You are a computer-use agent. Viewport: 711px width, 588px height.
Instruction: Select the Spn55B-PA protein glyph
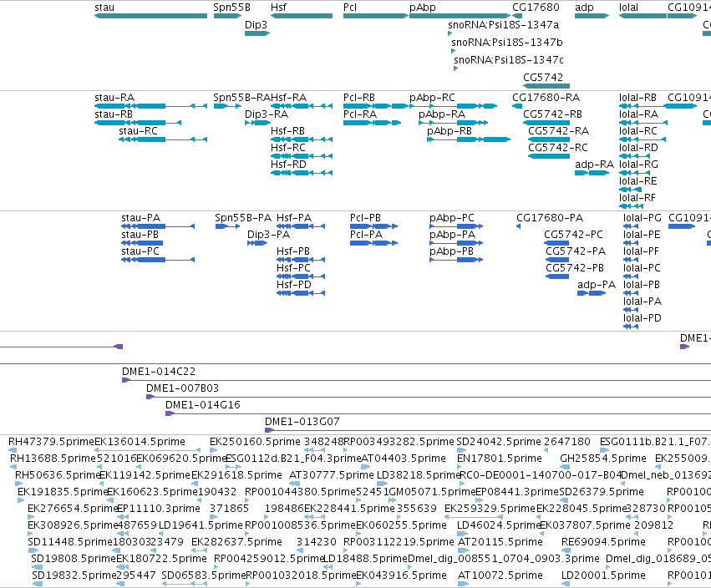[x=227, y=226]
